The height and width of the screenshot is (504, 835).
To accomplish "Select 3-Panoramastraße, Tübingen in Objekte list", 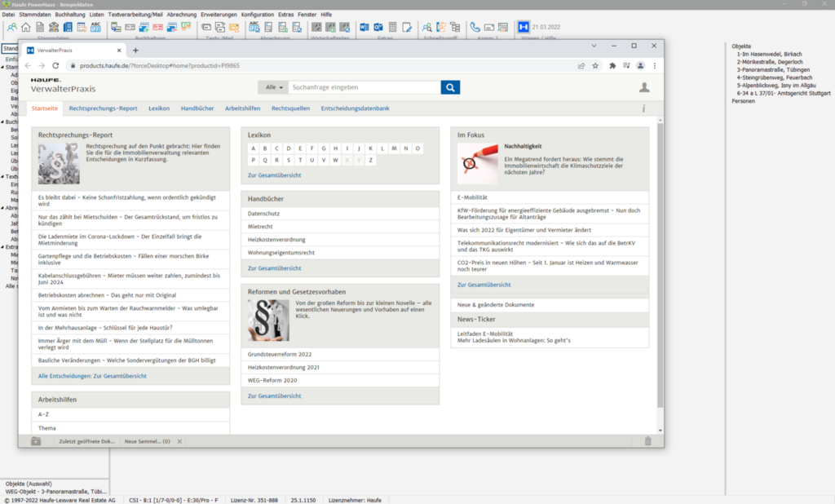I will 773,70.
